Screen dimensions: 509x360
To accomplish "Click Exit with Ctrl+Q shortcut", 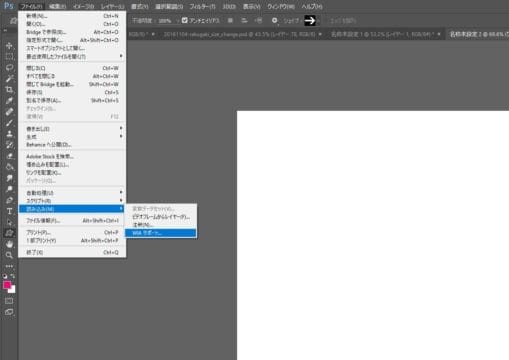I will coord(72,252).
